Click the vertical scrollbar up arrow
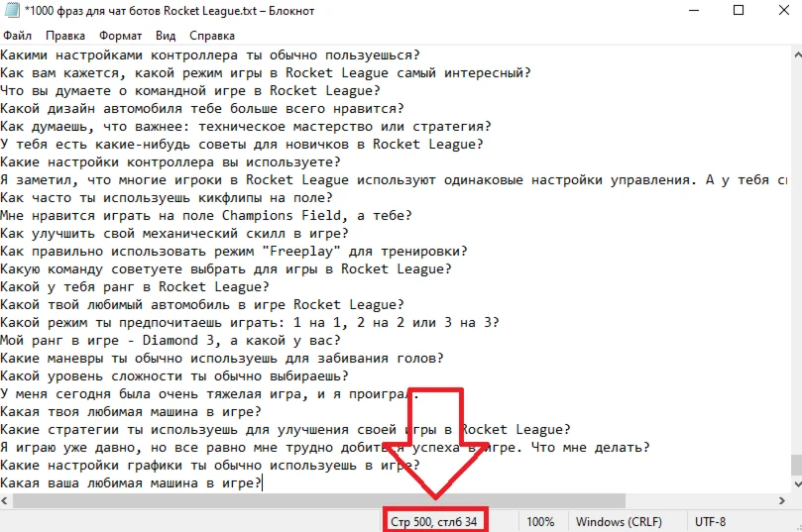This screenshot has width=802, height=532. click(x=797, y=54)
